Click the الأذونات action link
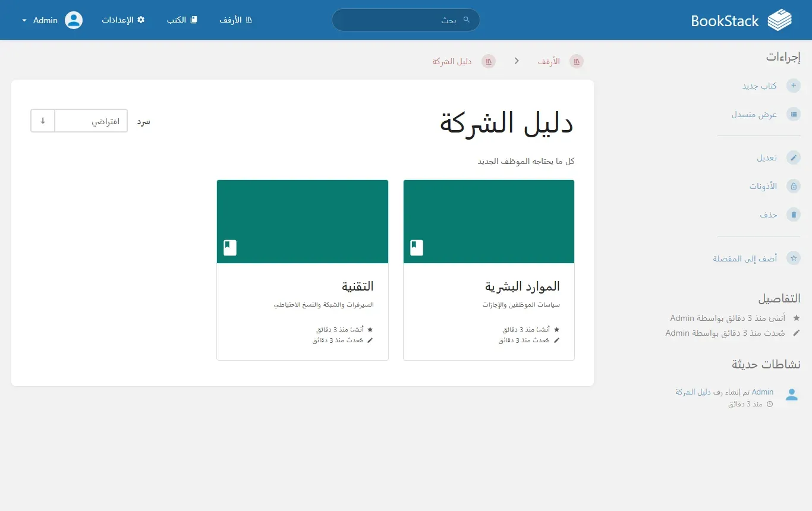Screen dimensions: 812x511 [763, 186]
